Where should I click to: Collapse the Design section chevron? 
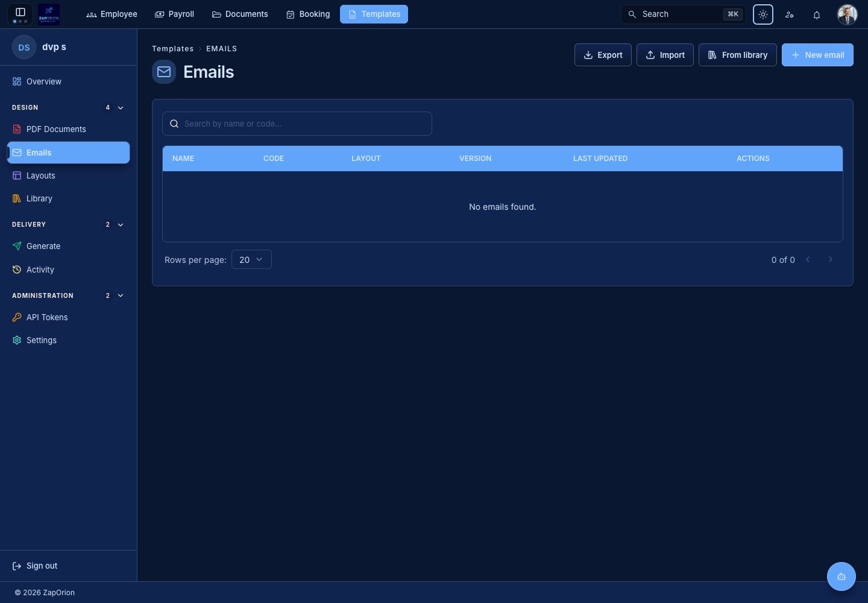(x=121, y=108)
